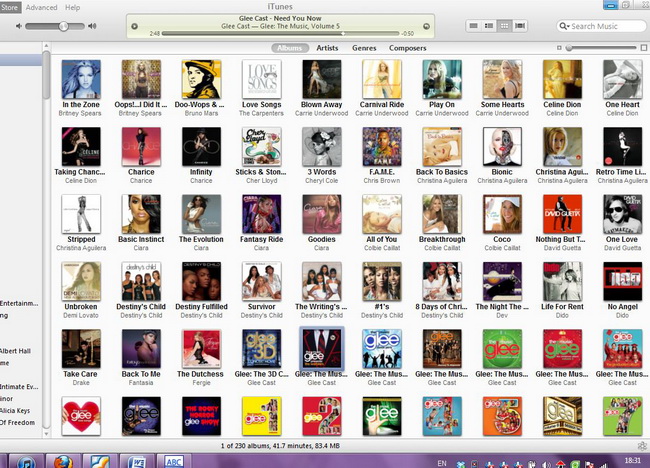Open iTunes from the taskbar
This screenshot has width=650, height=468.
click(26, 461)
